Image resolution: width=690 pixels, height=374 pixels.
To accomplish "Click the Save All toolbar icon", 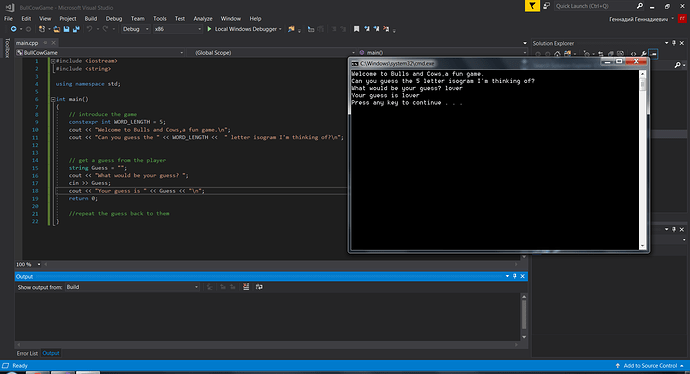I will click(76, 29).
